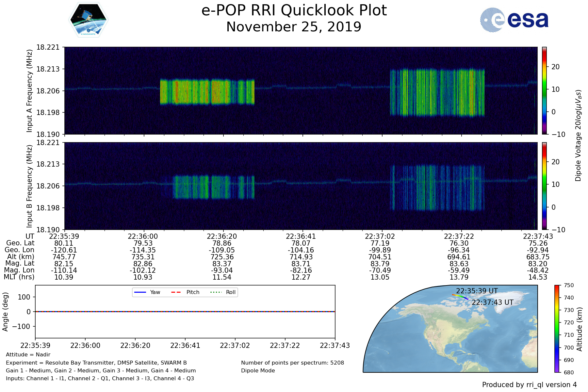Viewport: 588px width, 392px height.
Task: Click the ESA logo
Action: click(514, 20)
